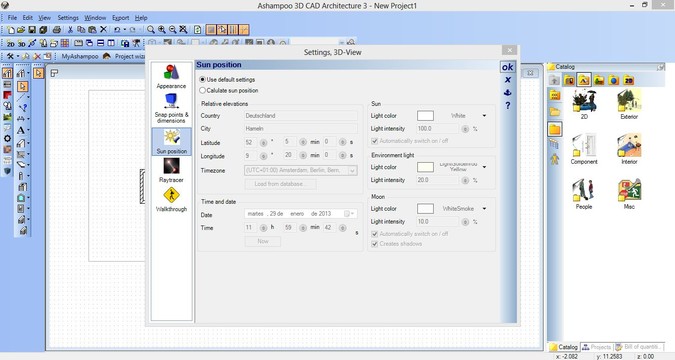Open Environment light color dropdown
Viewport: 675px width, 360px height.
tap(484, 167)
